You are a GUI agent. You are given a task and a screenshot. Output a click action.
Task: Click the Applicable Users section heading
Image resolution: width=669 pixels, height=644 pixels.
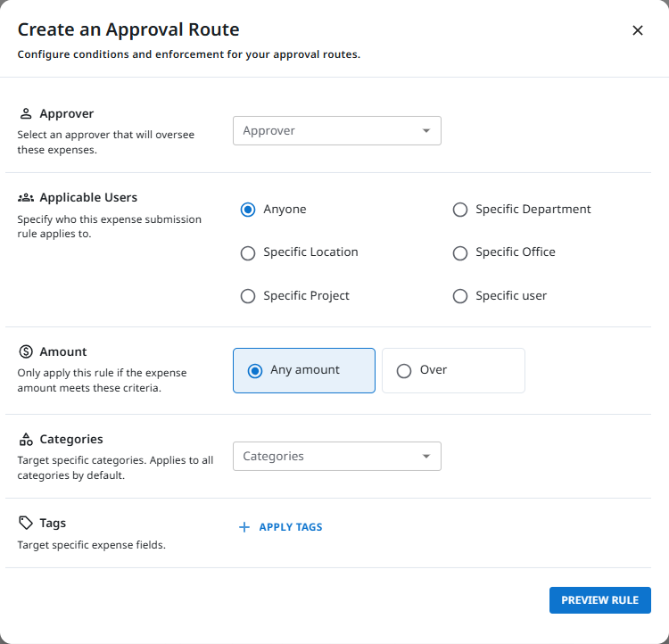click(x=88, y=198)
